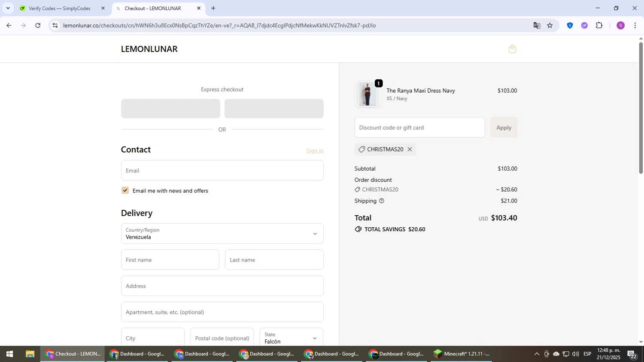644x362 pixels.
Task: Remove the CHRISTMAS20 discount code tag
Action: coord(410,149)
